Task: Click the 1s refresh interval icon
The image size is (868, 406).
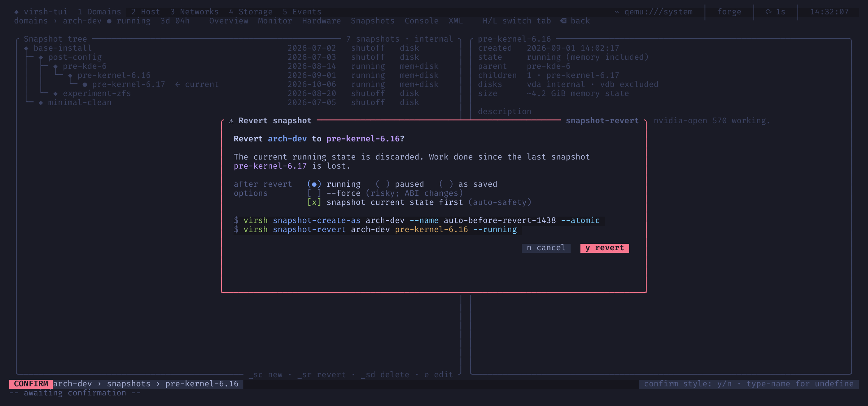Action: [768, 12]
